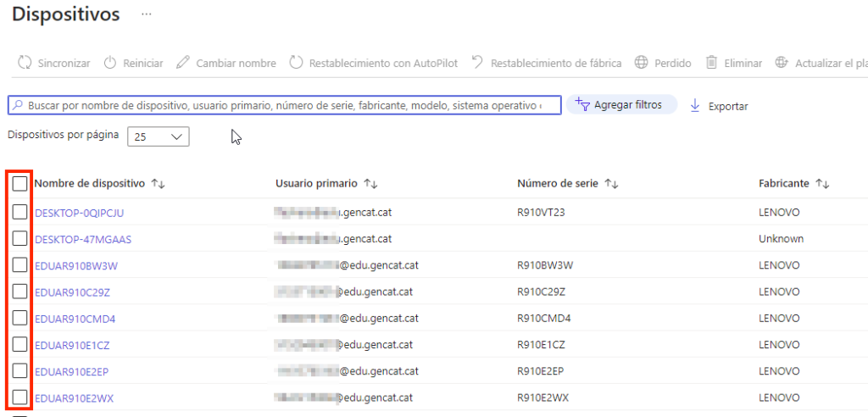Click the Usuario primario column header
The image size is (868, 417).
(317, 184)
